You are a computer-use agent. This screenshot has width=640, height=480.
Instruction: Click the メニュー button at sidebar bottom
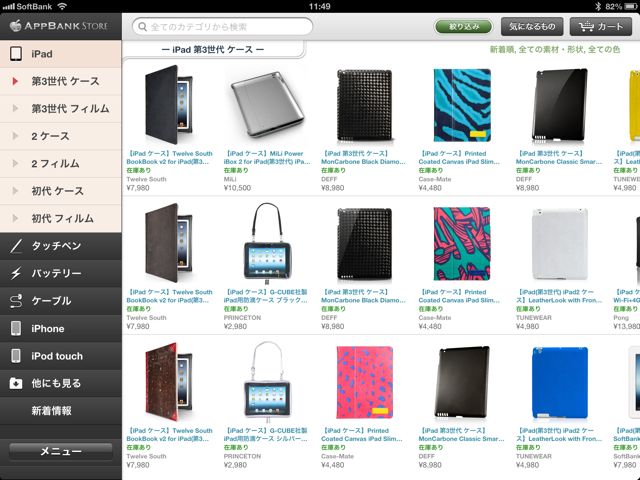click(61, 451)
